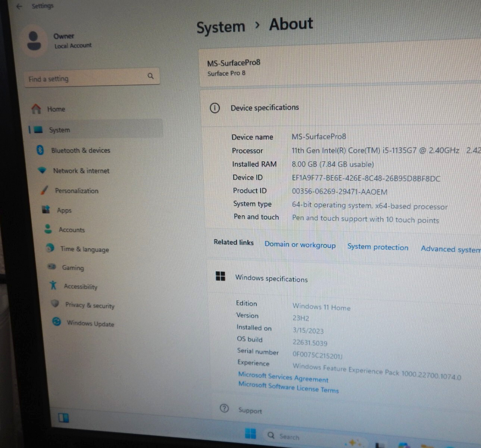Open the widgets icon in taskbar corner
481x448 pixels.
64,418
